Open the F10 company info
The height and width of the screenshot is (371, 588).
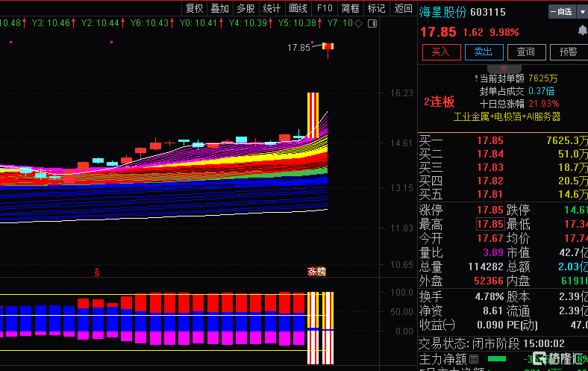point(325,8)
